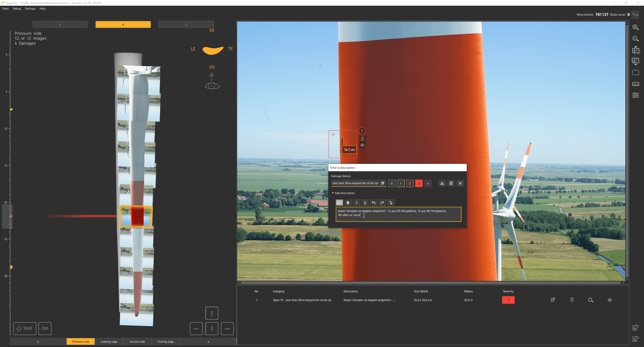This screenshot has height=347, width=644.
Task: Click the save icon in Damage Details dialog
Action: [x=442, y=183]
